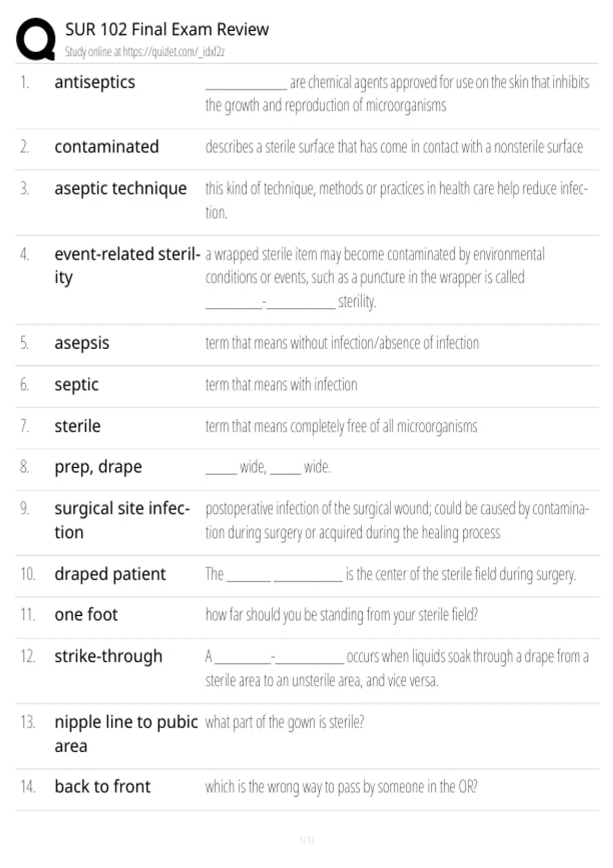The height and width of the screenshot is (868, 613).
Task: Select the 'strike-through' term
Action: pyautogui.click(x=108, y=656)
